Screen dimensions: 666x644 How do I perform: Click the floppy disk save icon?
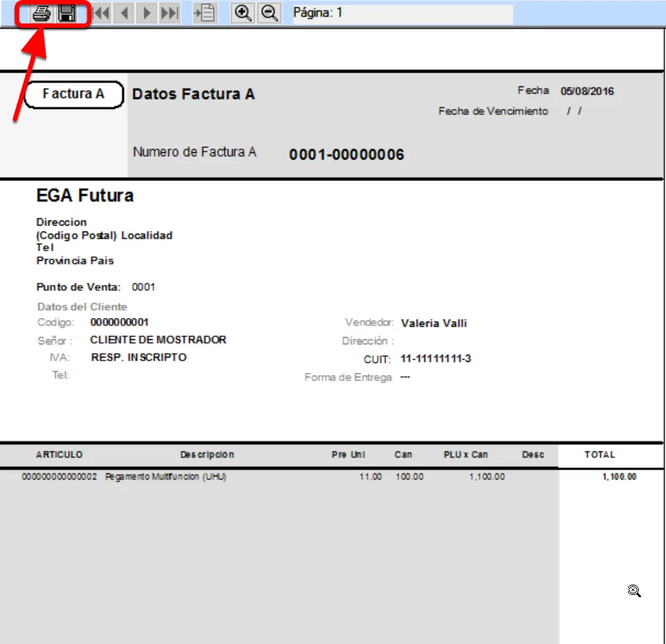tap(67, 14)
